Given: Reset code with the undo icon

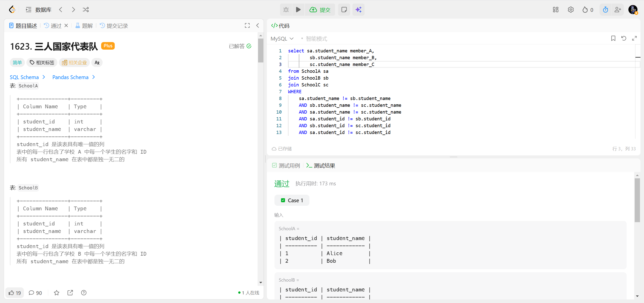Looking at the screenshot, I should 624,38.
